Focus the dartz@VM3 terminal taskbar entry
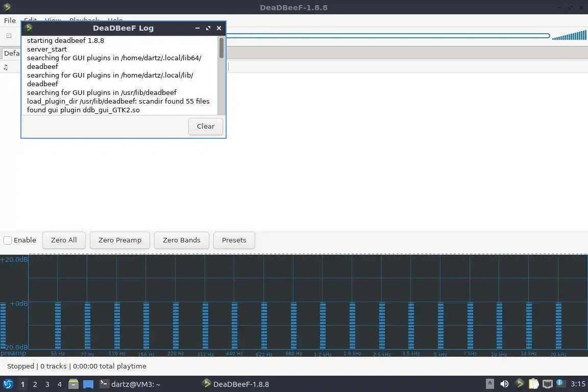 click(x=130, y=384)
